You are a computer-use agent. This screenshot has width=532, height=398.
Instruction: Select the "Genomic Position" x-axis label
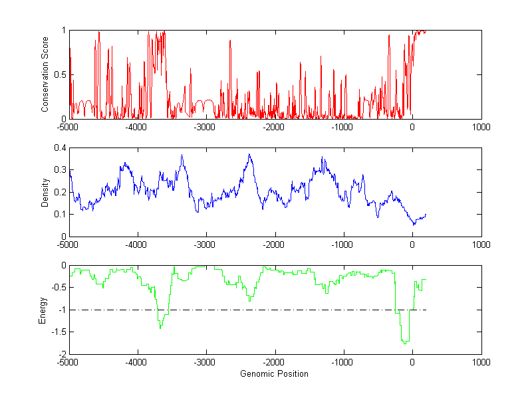(275, 374)
